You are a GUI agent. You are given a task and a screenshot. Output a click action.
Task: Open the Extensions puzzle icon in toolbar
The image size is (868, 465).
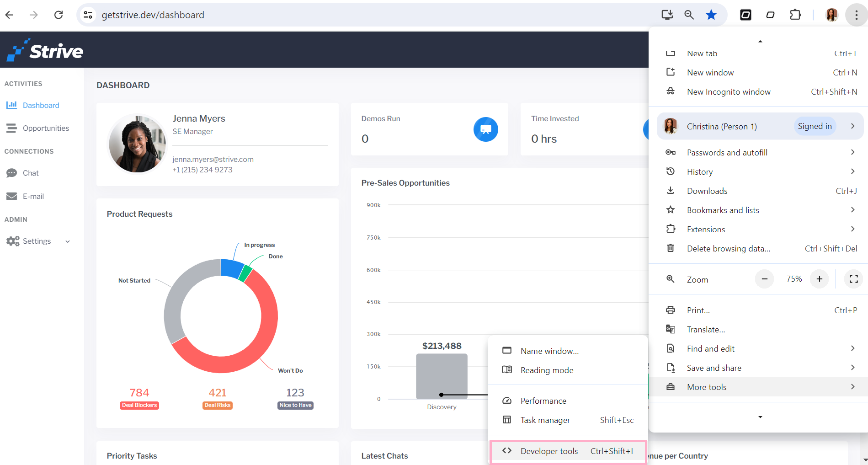tap(795, 15)
